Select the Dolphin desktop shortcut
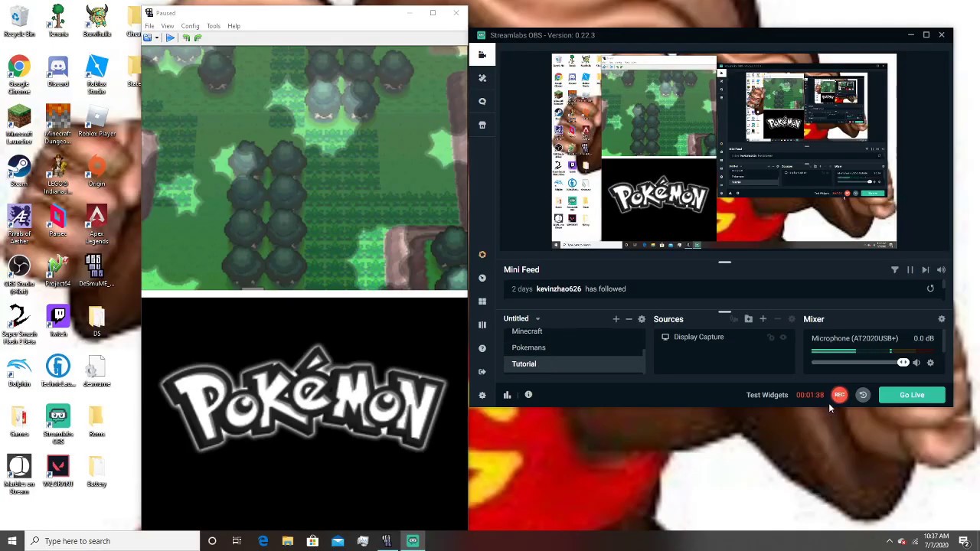This screenshot has width=980, height=551. point(19,370)
